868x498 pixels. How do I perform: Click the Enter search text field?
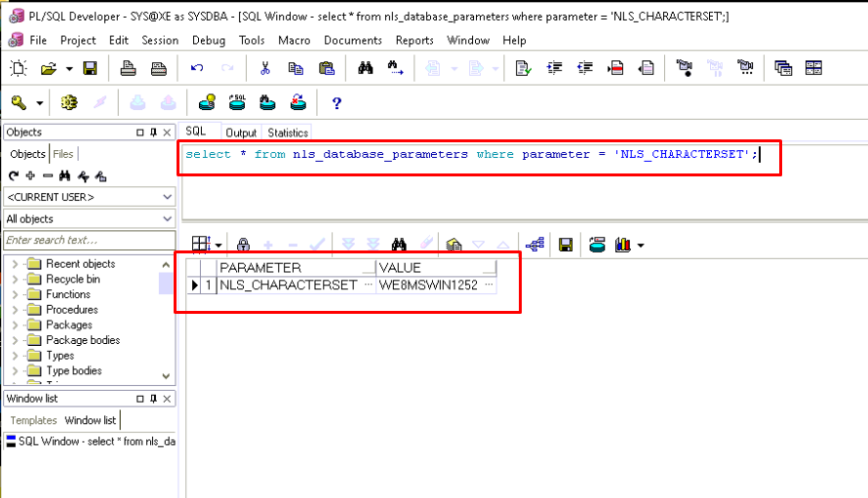pos(89,240)
